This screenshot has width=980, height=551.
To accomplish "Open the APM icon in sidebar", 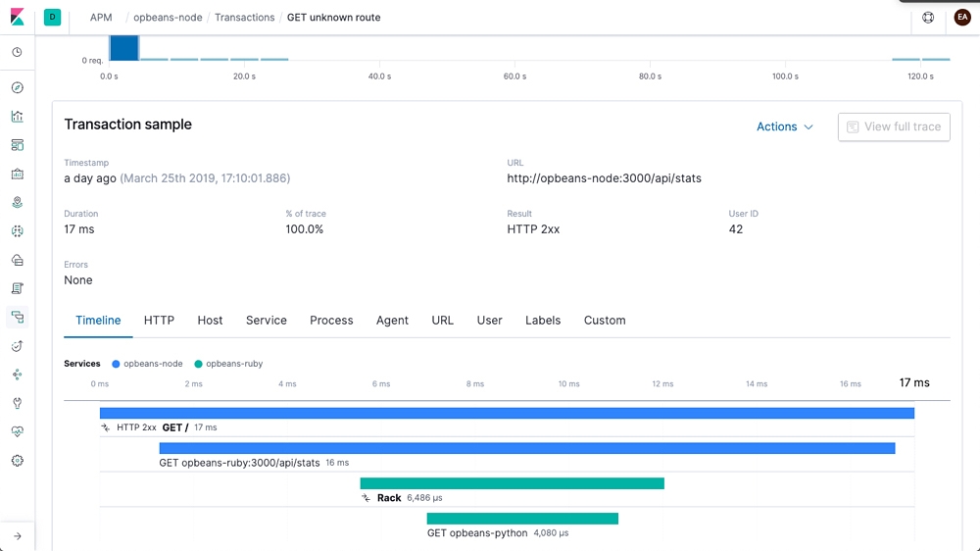I will tap(18, 317).
